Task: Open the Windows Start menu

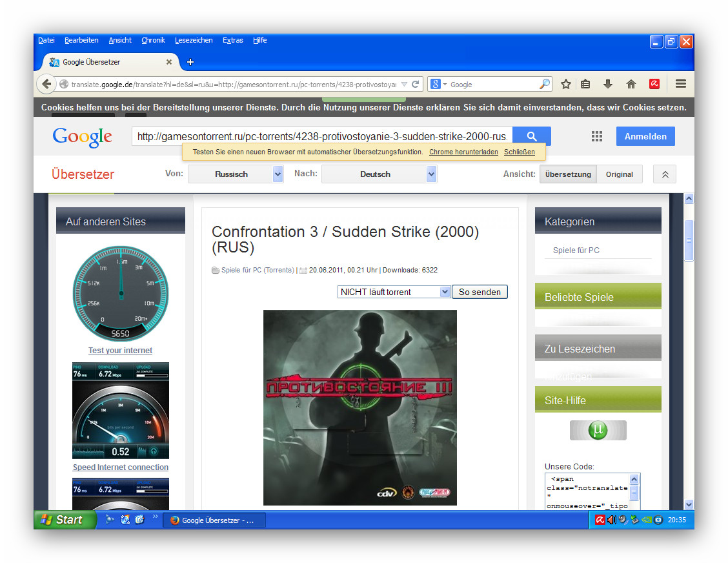Action: pos(65,520)
